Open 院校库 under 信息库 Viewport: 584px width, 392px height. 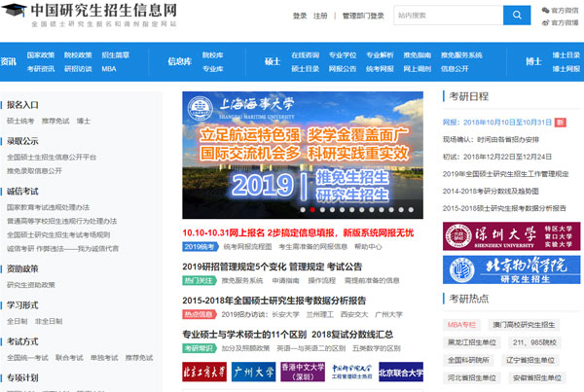point(212,55)
